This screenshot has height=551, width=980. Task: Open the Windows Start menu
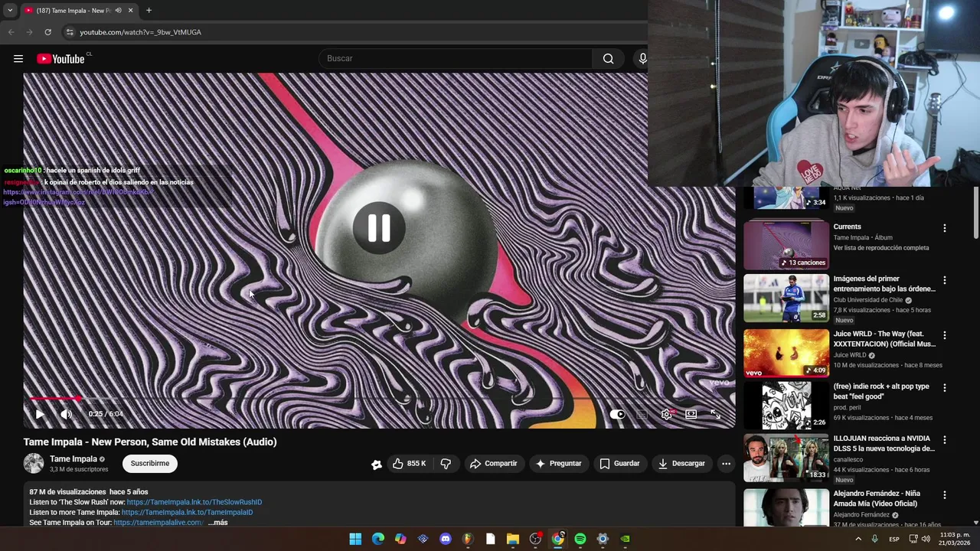click(355, 539)
